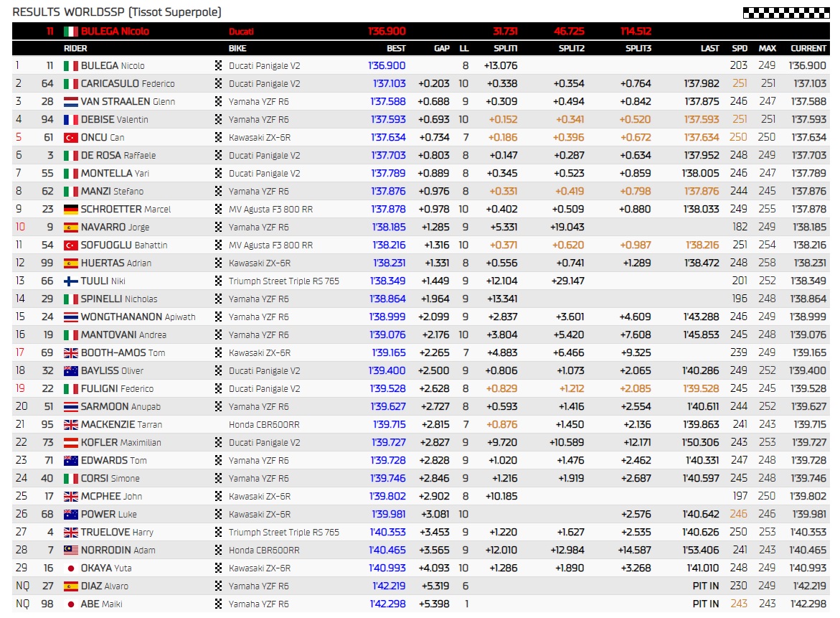The image size is (840, 618).
Task: Click the checkered flag icon in EDWARDS Tom's row
Action: pos(218,460)
